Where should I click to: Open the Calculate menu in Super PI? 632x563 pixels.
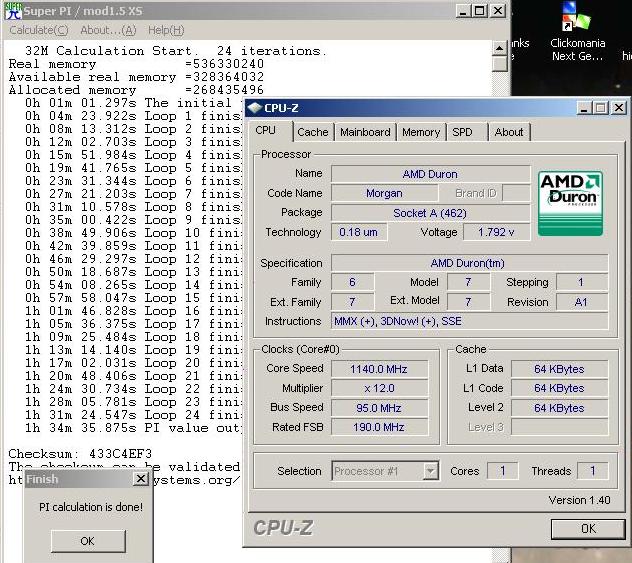(x=39, y=30)
